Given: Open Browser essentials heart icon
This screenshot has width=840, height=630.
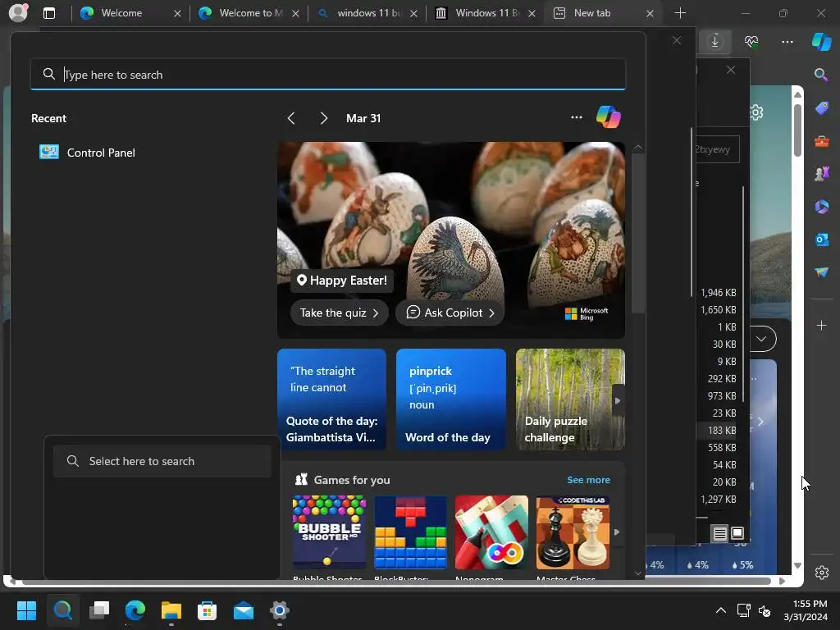Looking at the screenshot, I should [x=751, y=41].
